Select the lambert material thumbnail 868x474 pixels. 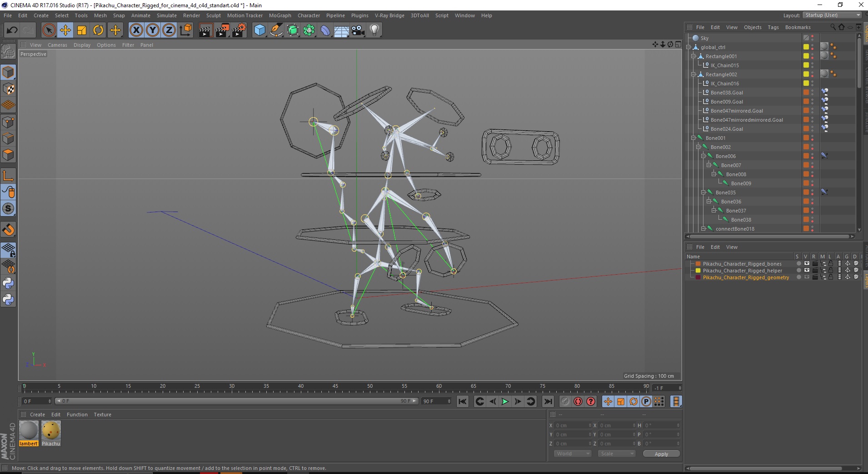pos(29,430)
